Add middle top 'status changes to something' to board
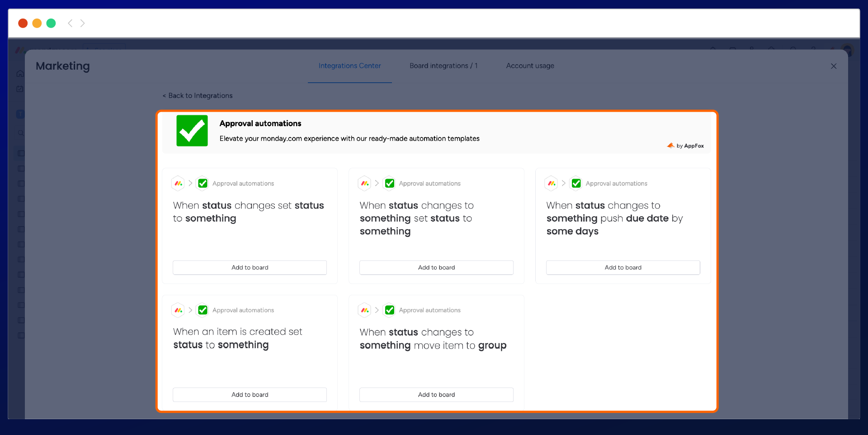The height and width of the screenshot is (435, 868). (436, 268)
